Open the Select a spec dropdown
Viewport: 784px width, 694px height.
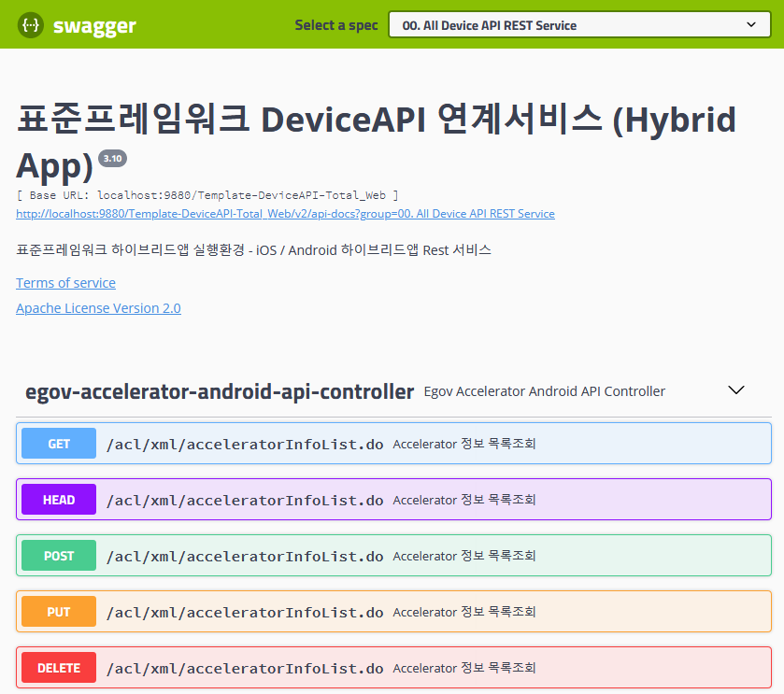click(579, 25)
